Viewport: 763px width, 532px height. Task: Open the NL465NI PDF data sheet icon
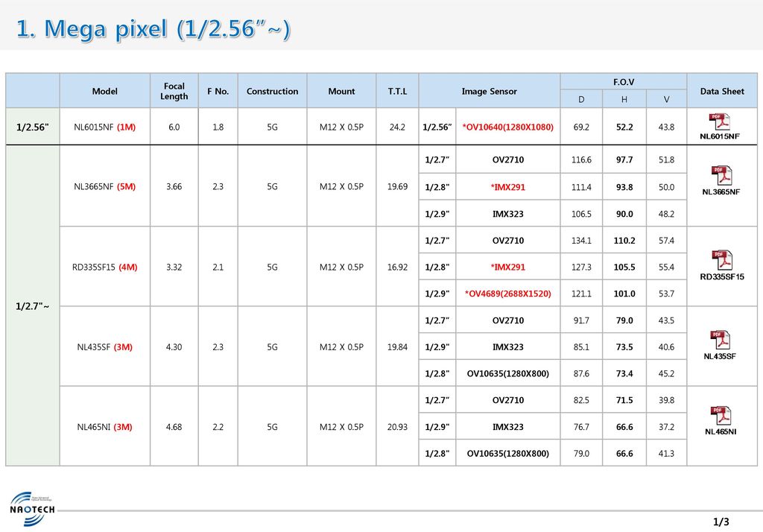[721, 416]
